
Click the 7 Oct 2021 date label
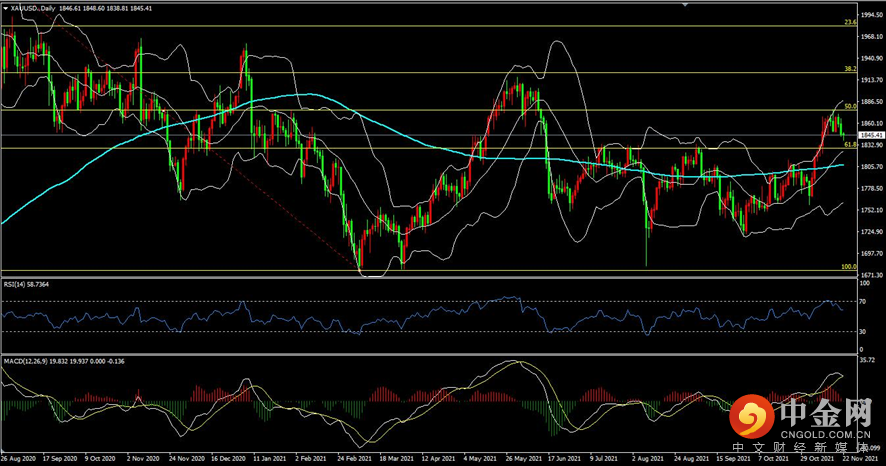click(x=773, y=459)
